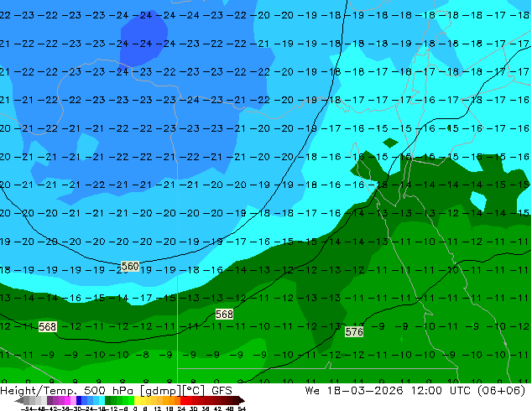Viewport: 532px width, 411px height.
Task: Click the gray left arrow of color scale
Action: point(19,400)
